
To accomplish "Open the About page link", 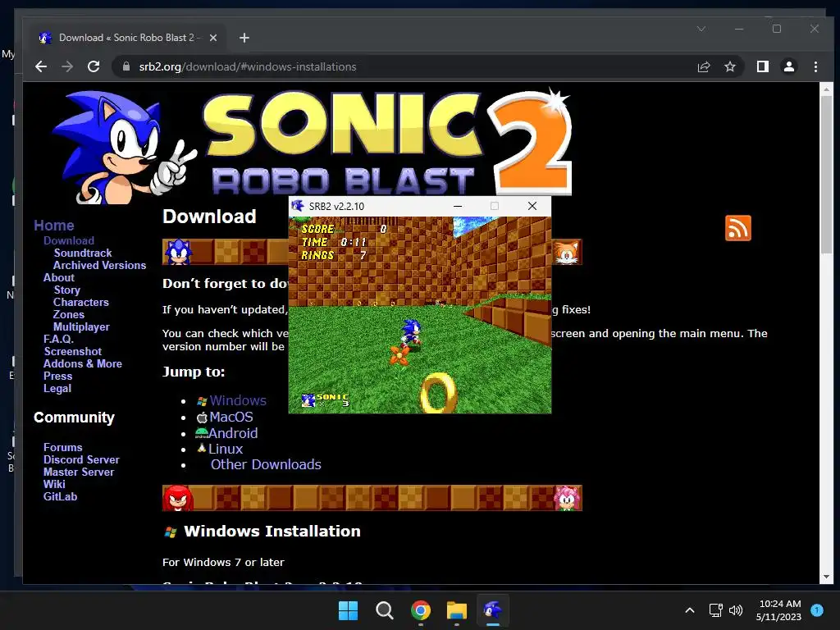I will [59, 277].
